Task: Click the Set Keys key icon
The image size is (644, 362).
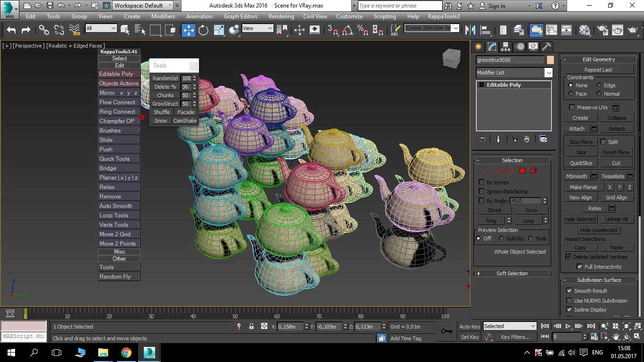Action: point(446,331)
